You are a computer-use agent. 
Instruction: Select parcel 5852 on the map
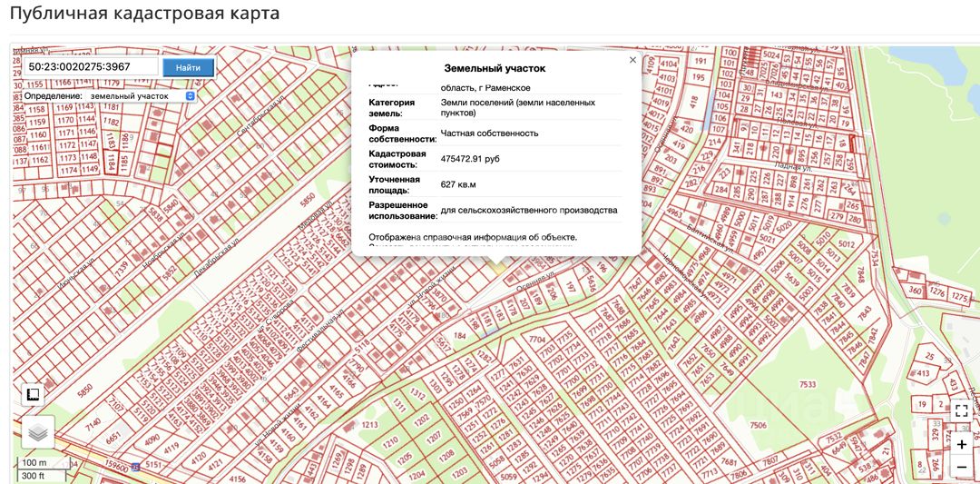click(170, 271)
